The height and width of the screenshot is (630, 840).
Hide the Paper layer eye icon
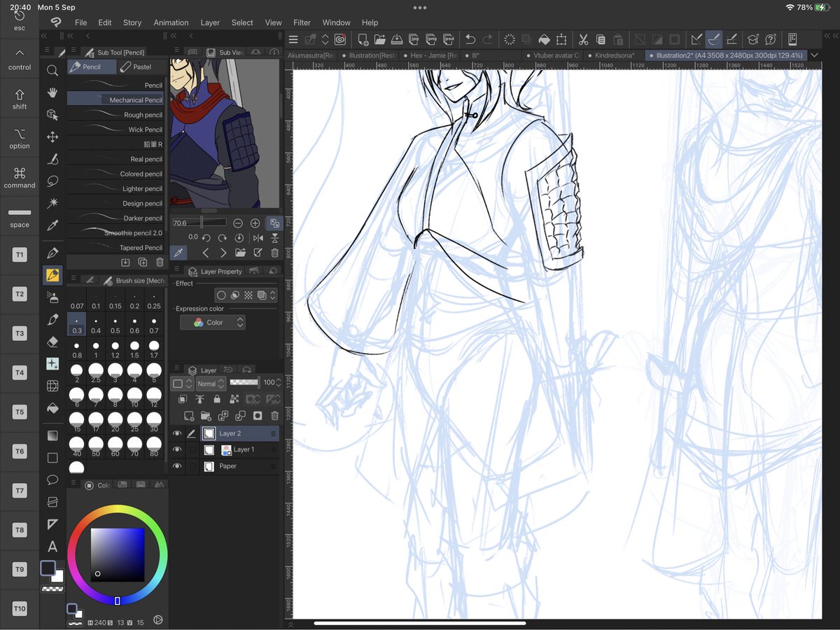tap(177, 466)
